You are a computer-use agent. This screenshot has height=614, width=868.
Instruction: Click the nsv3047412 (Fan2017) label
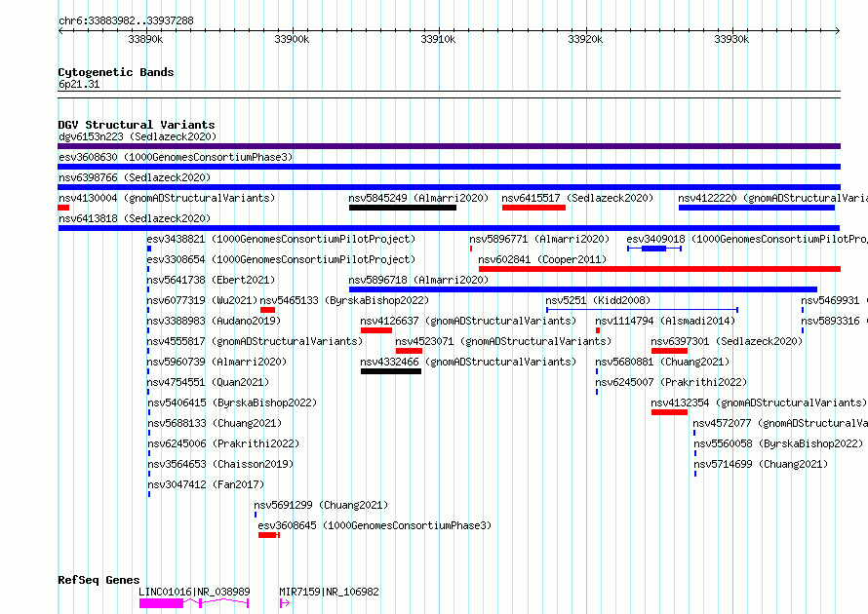pos(206,484)
